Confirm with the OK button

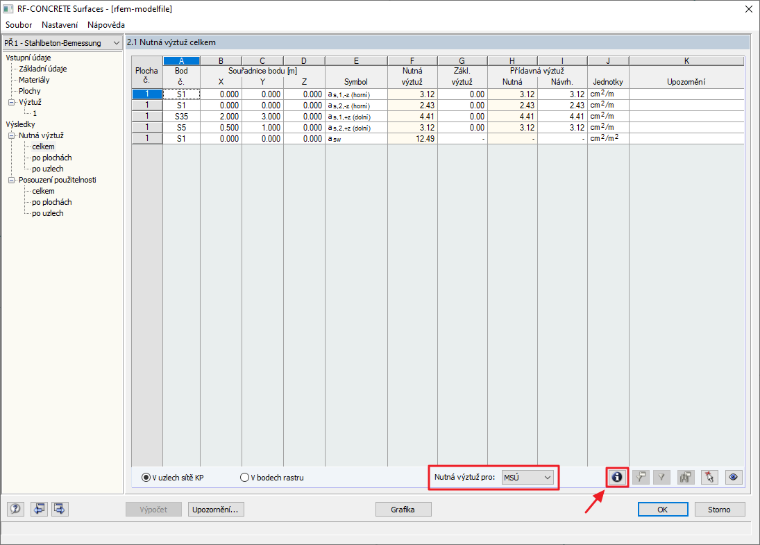(663, 510)
